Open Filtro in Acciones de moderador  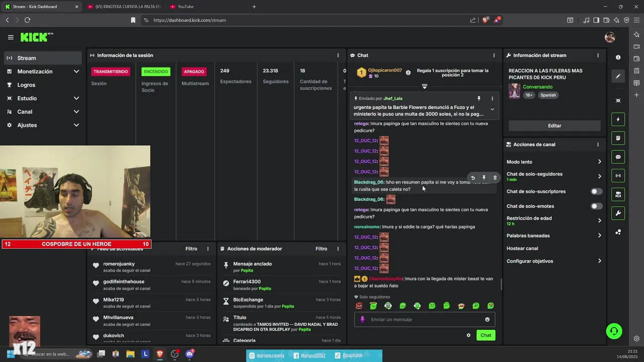coord(321,249)
